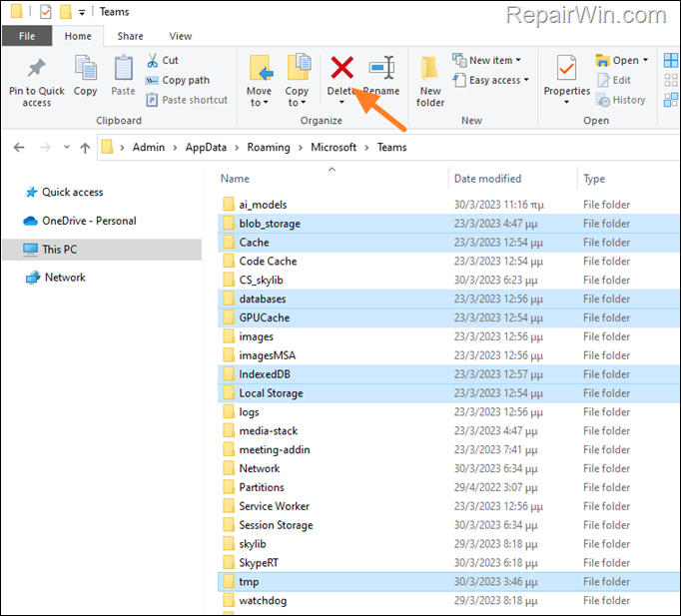Viewport: 681px width, 616px height.
Task: Click the Cut scissors icon
Action: tap(152, 60)
